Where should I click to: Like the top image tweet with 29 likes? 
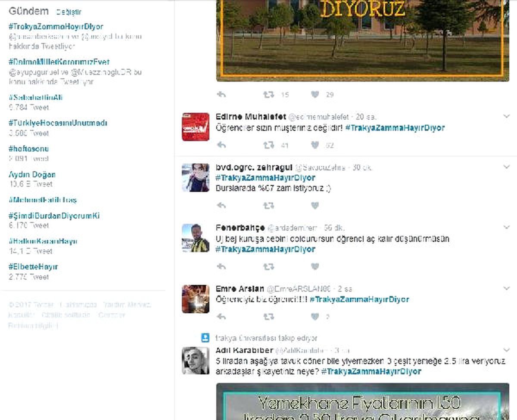pos(315,95)
